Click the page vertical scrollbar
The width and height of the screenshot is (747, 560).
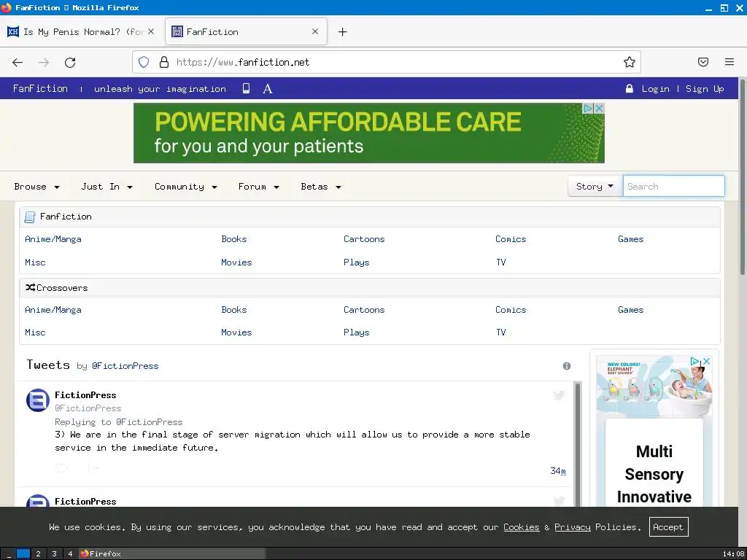click(742, 176)
